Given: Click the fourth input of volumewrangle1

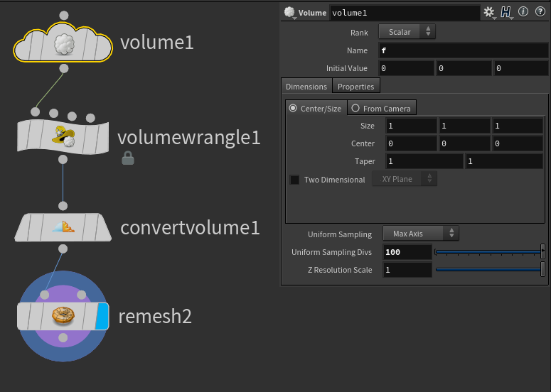Looking at the screenshot, I should [91, 118].
